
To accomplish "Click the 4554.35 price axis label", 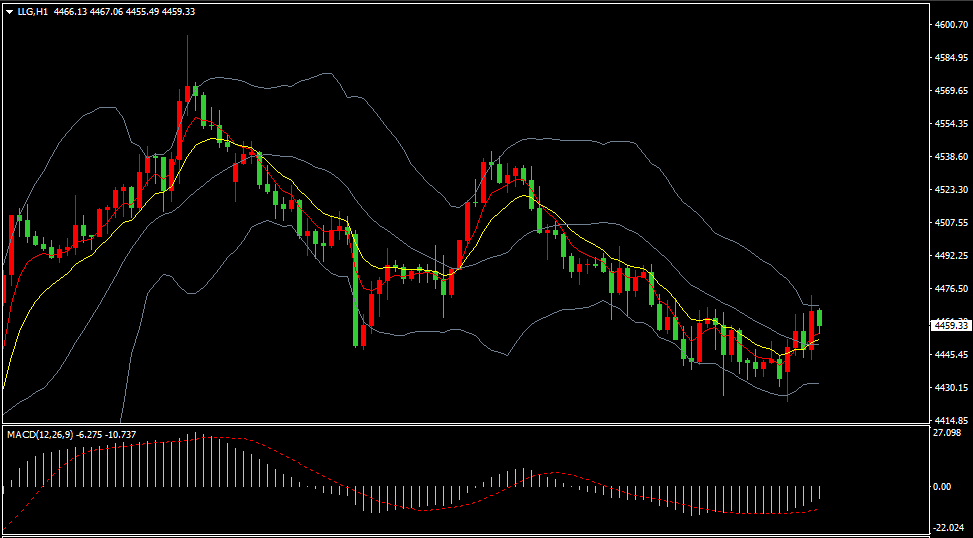I will tap(951, 123).
